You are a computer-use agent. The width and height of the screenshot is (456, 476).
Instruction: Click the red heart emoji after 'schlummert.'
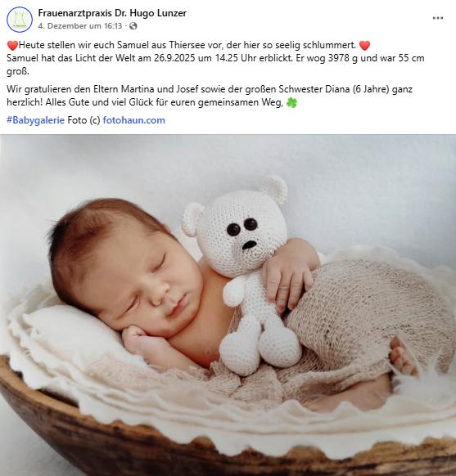tap(364, 46)
